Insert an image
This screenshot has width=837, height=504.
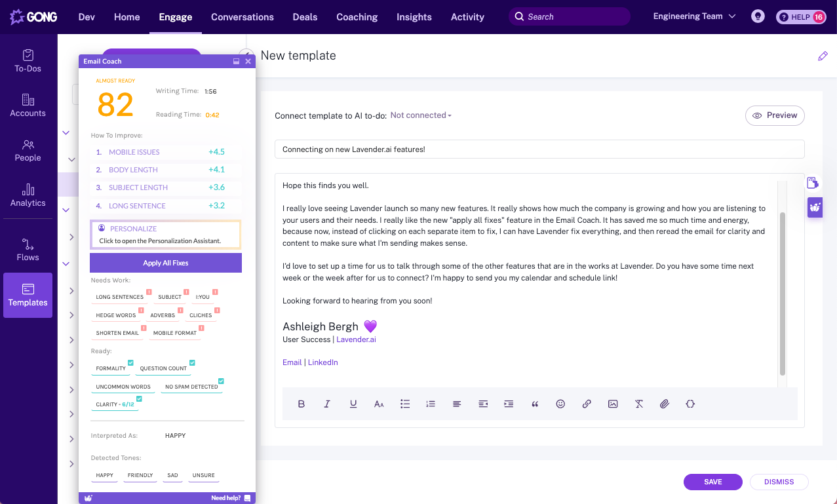613,404
